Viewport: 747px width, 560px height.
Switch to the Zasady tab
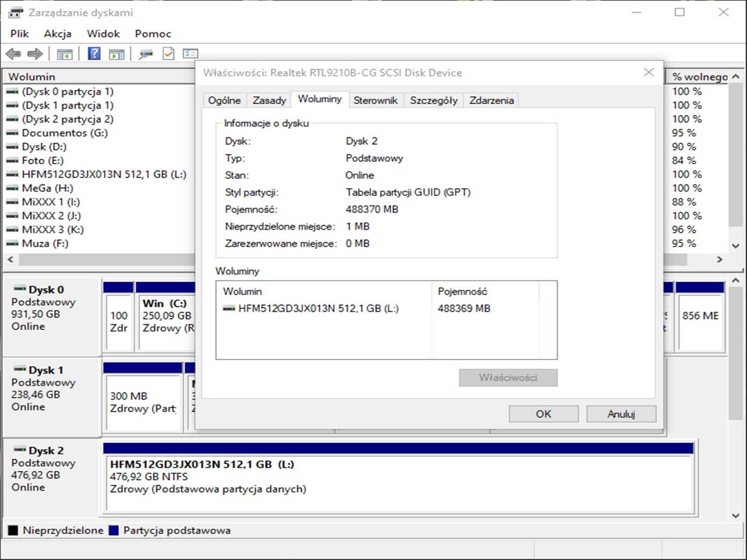pos(269,100)
